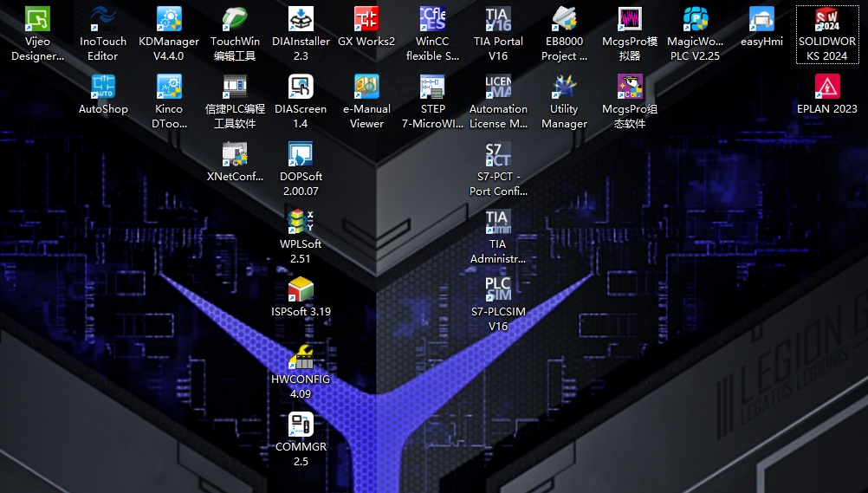Click the COMMGR 2.5 icon

pos(301,425)
